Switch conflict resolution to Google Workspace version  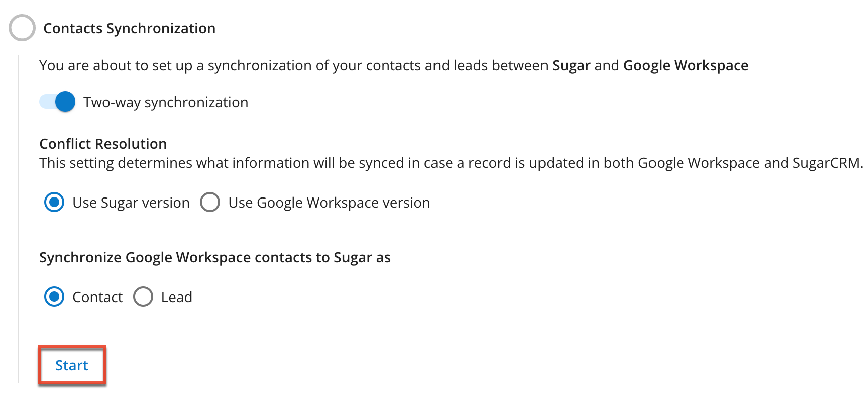point(210,202)
